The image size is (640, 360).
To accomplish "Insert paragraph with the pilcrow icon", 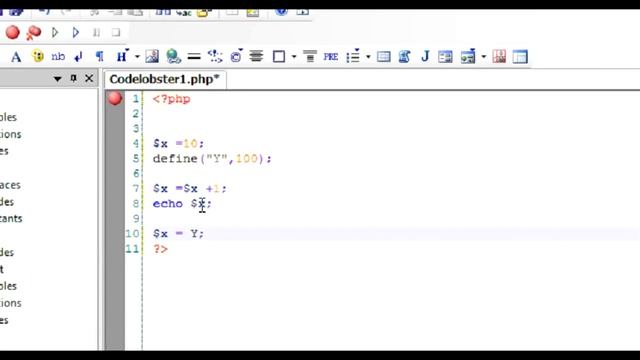I will (x=99, y=56).
